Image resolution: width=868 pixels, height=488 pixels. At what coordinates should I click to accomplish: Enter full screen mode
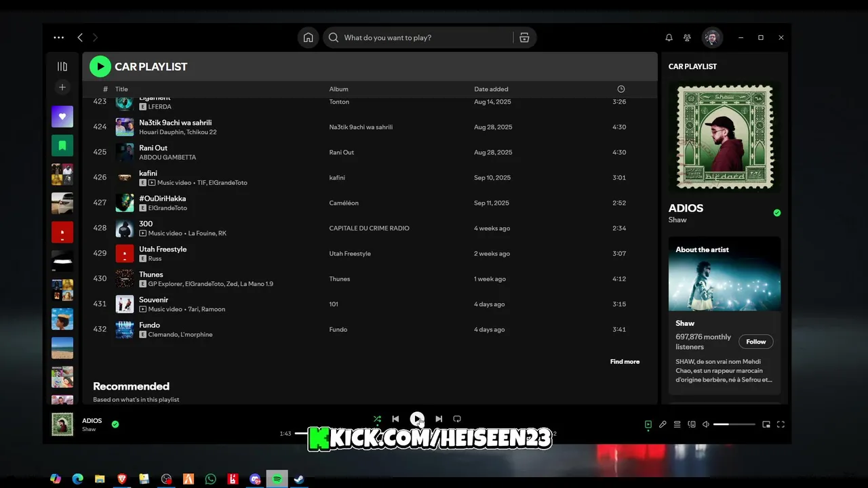tap(781, 424)
